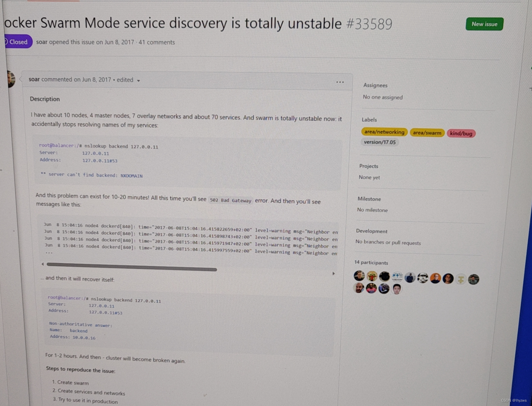Click the horizontal scrollbar thumb under the log block

pyautogui.click(x=132, y=266)
